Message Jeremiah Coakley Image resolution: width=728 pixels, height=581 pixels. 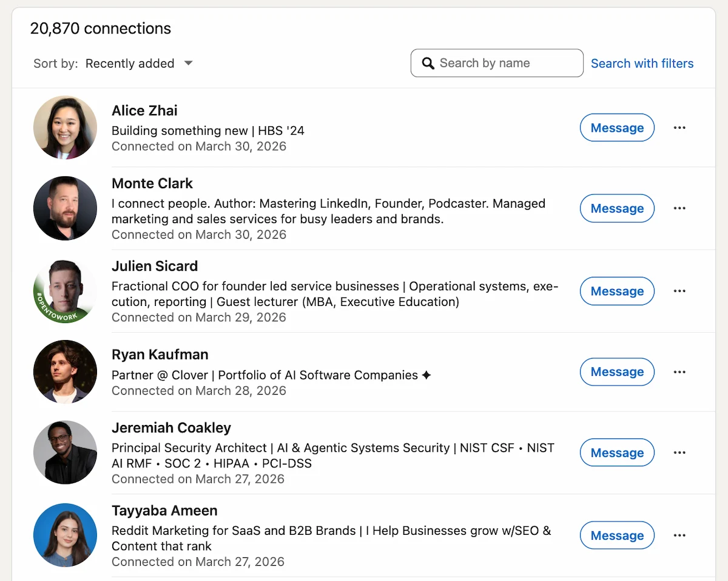coord(617,452)
